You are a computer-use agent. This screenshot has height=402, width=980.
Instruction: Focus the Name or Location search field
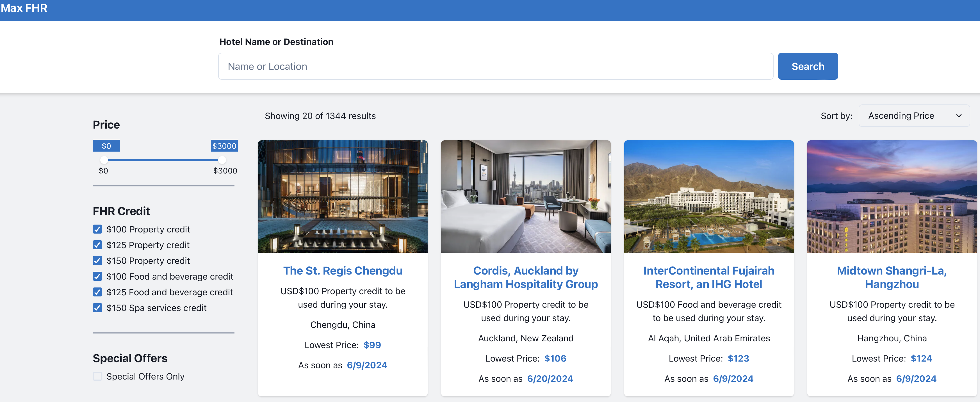[495, 66]
